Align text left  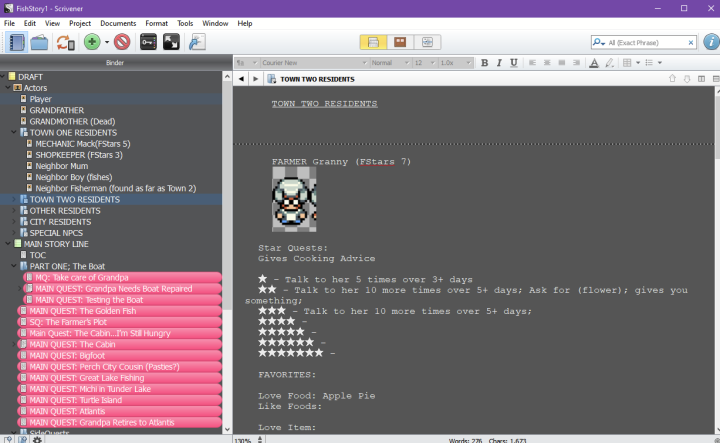point(532,63)
